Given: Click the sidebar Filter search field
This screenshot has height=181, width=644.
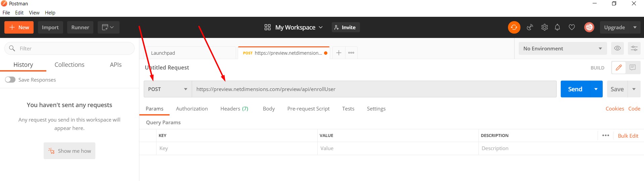Looking at the screenshot, I should (x=70, y=48).
